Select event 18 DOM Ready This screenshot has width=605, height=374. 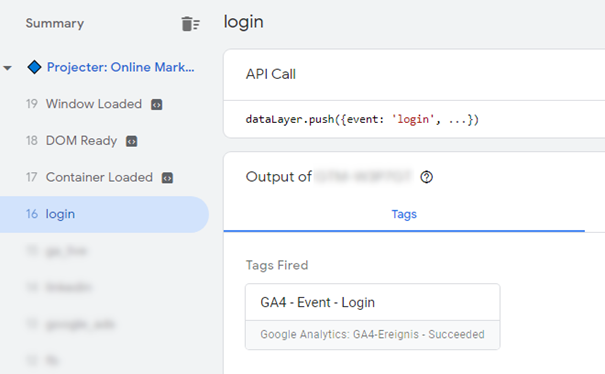[81, 140]
